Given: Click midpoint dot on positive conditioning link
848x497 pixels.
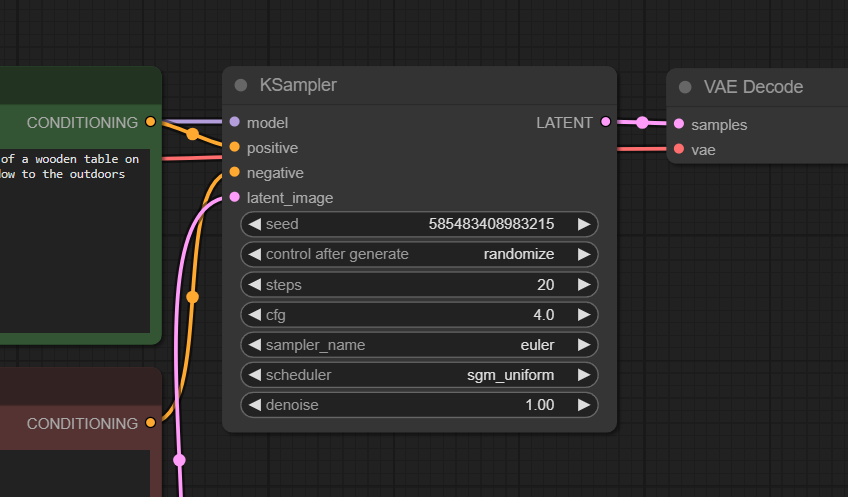Looking at the screenshot, I should 193,134.
